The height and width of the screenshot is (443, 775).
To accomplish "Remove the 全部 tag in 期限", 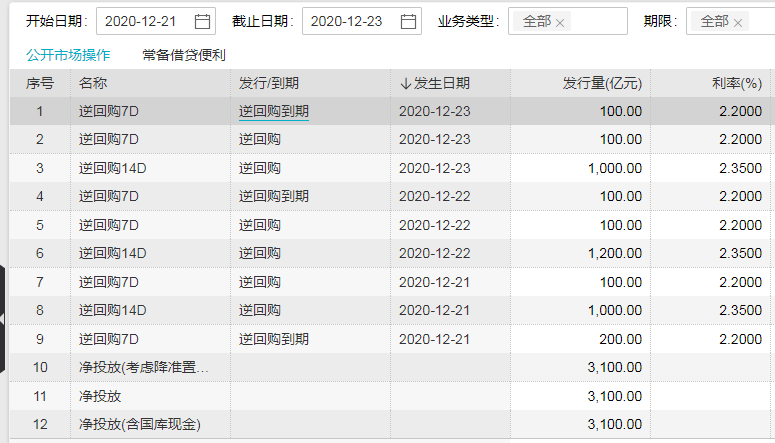I will (x=738, y=23).
